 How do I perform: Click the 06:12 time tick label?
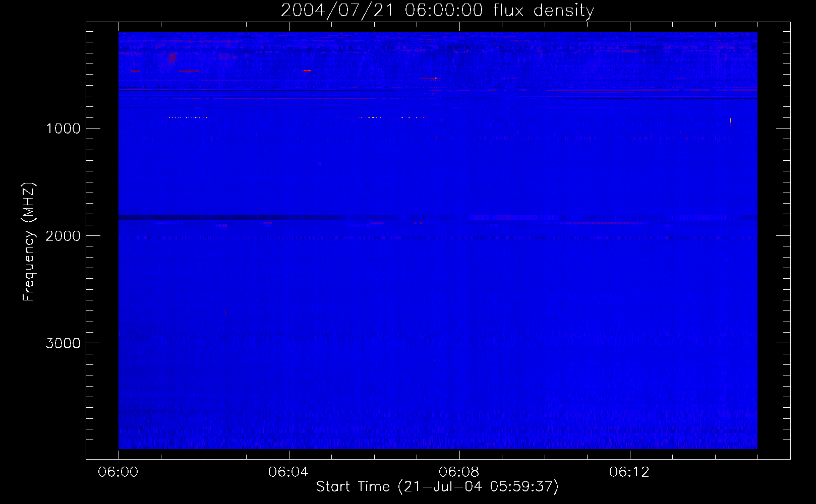coord(629,472)
